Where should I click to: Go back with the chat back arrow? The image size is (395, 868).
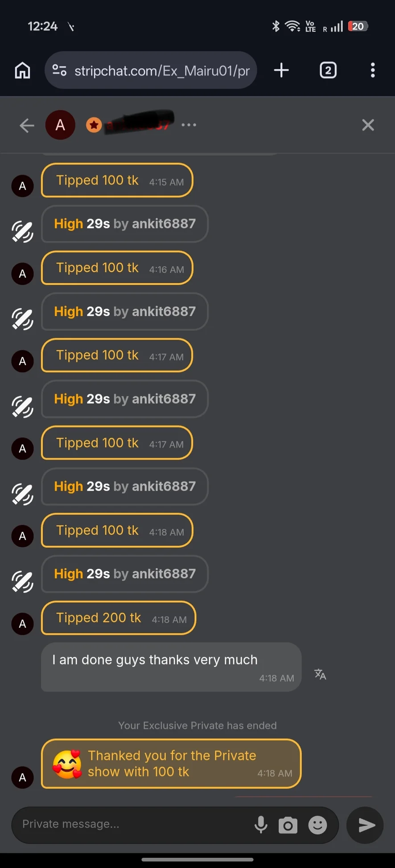click(x=27, y=125)
